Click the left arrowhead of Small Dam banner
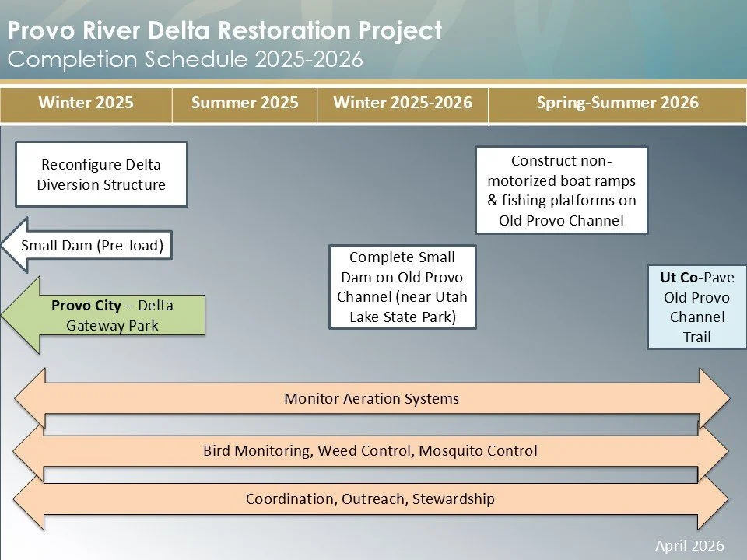The image size is (747, 560). (13, 245)
